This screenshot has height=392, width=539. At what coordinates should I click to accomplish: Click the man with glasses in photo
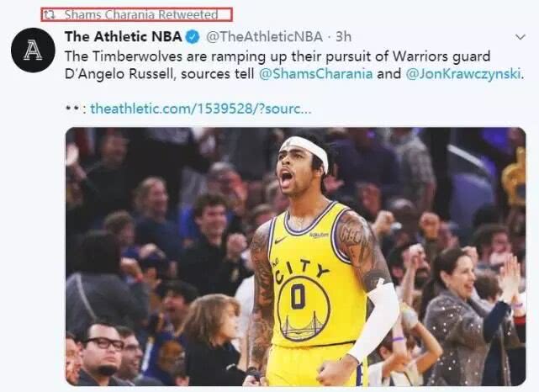coord(102,354)
